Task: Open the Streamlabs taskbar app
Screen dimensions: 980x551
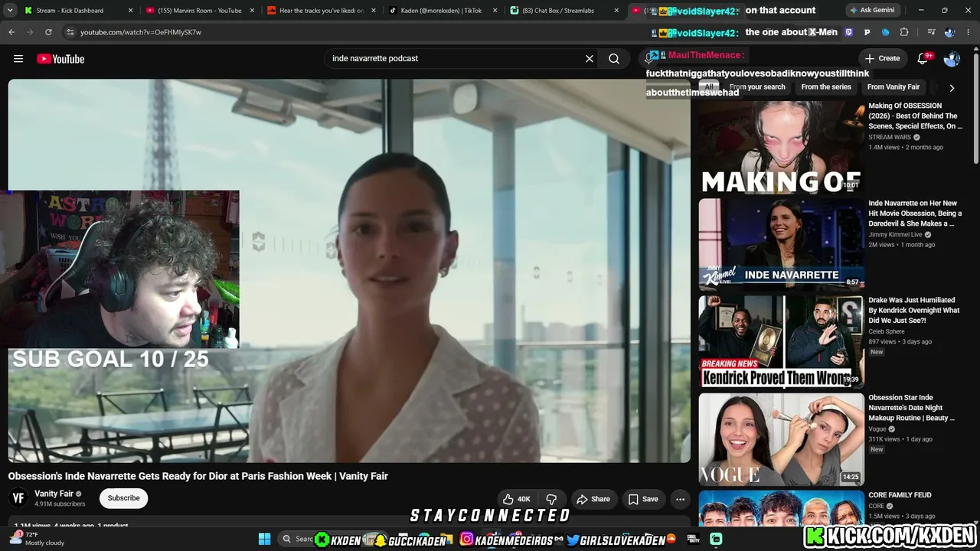Action: coord(716,539)
